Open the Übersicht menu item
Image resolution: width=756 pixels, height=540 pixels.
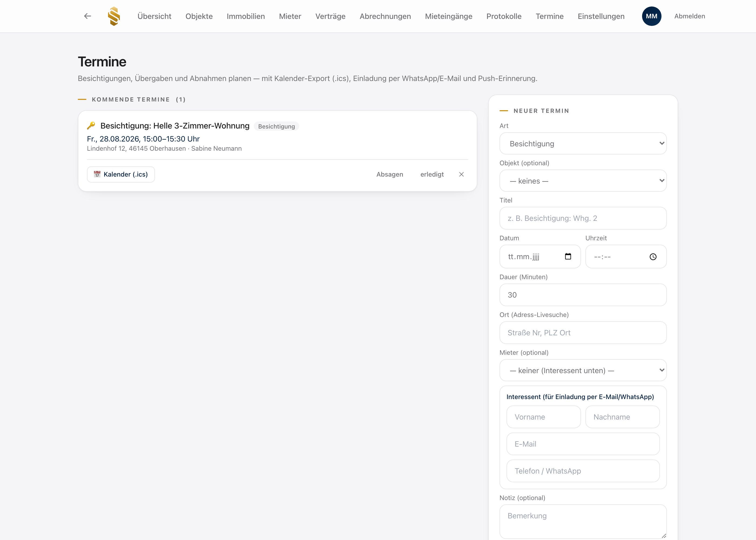point(154,16)
